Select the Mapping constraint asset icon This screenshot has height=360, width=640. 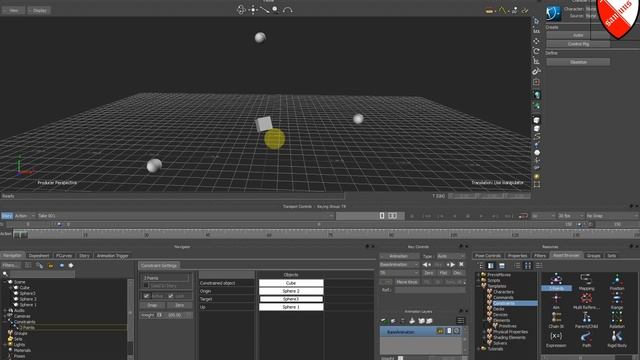(586, 279)
